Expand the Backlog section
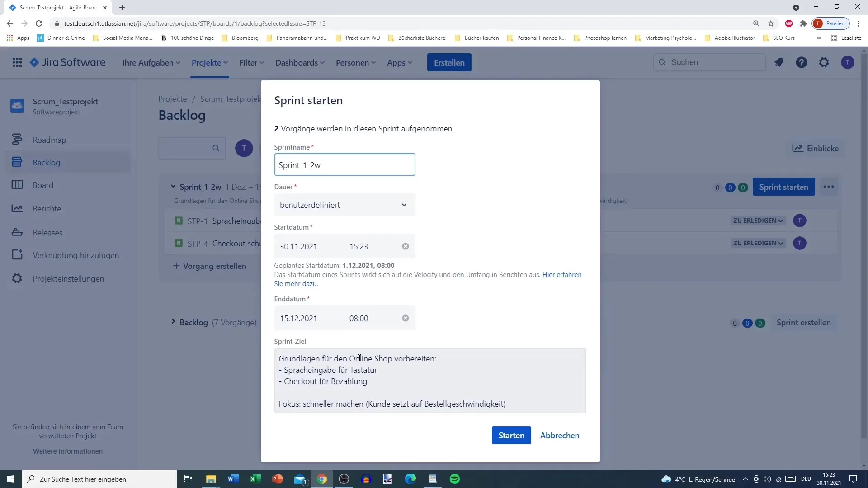This screenshot has height=488, width=868. coord(173,322)
